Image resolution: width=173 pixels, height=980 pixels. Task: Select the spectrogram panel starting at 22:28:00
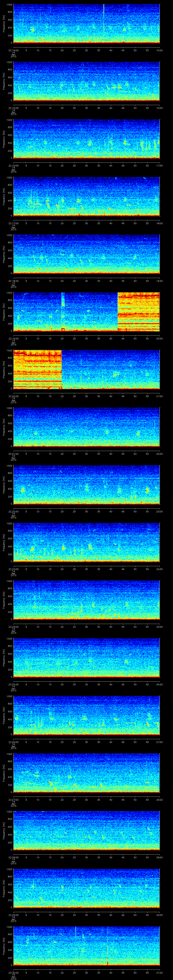point(86,831)
